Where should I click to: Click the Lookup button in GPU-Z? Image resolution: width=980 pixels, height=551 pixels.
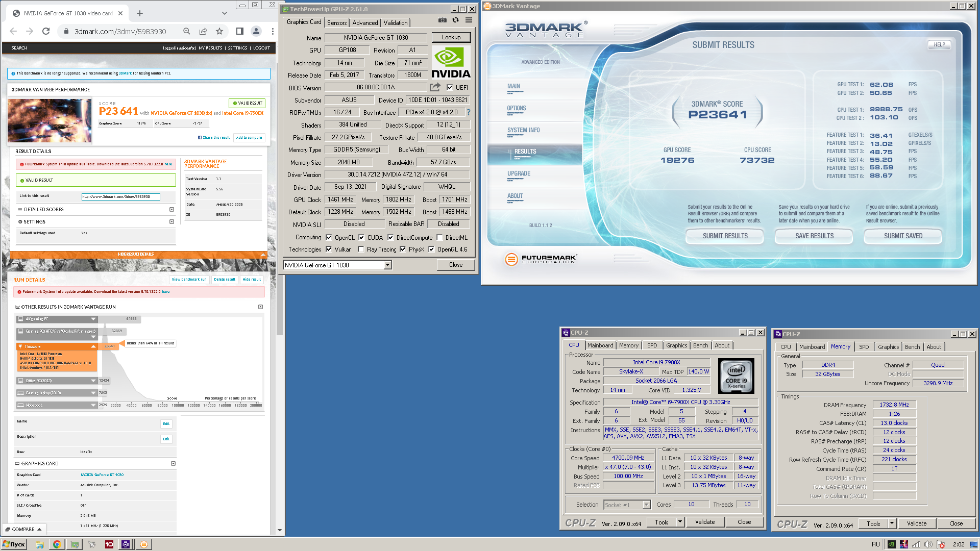click(451, 37)
